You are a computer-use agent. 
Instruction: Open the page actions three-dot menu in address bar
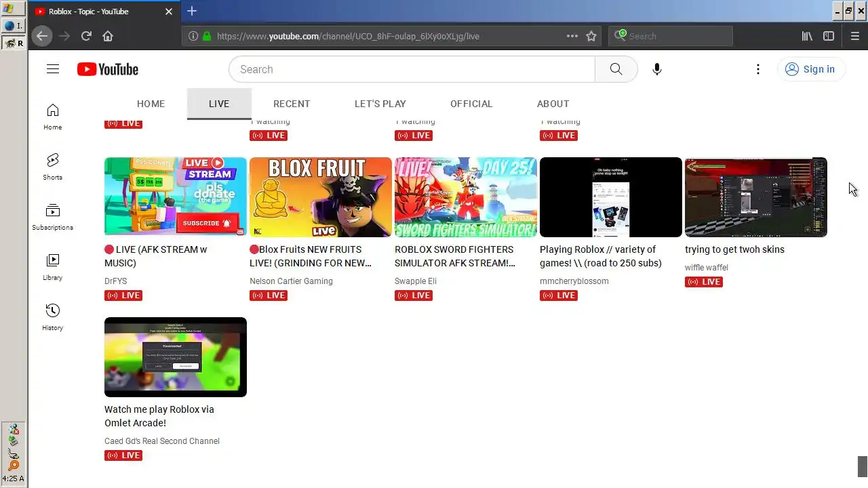[x=572, y=36]
